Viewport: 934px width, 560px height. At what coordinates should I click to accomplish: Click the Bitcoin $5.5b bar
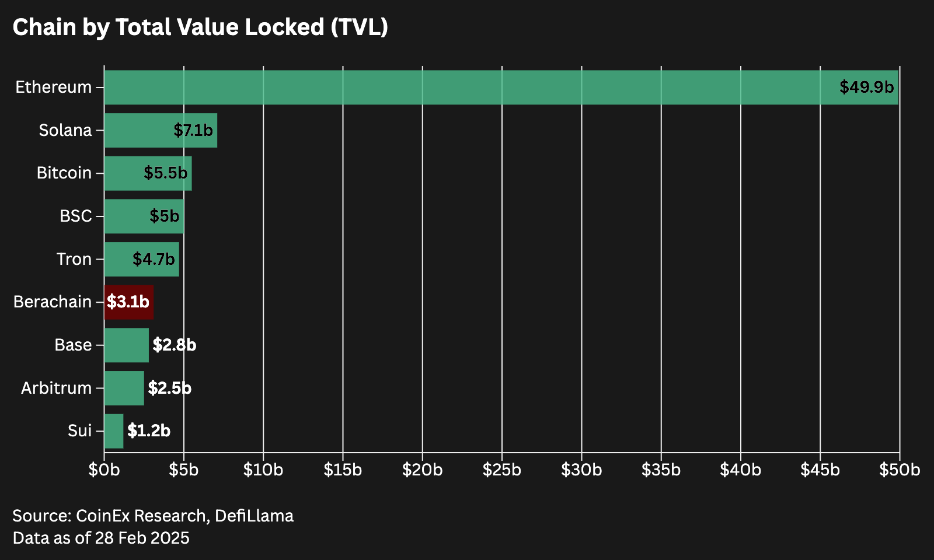(x=148, y=173)
